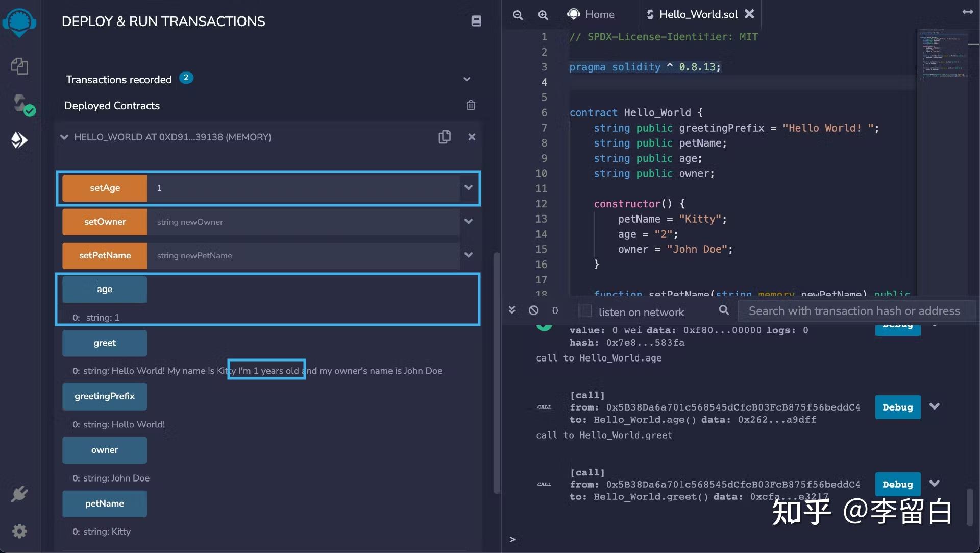Clear terminal console output icon
980x553 pixels.
pyautogui.click(x=533, y=310)
